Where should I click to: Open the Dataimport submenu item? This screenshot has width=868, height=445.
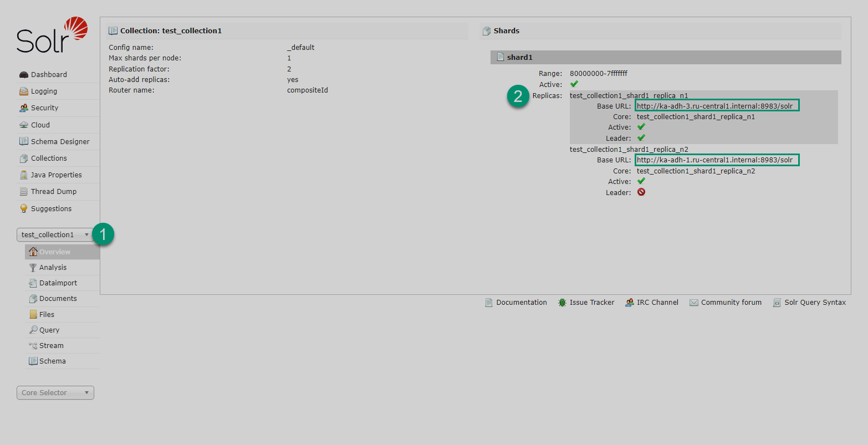[63, 283]
